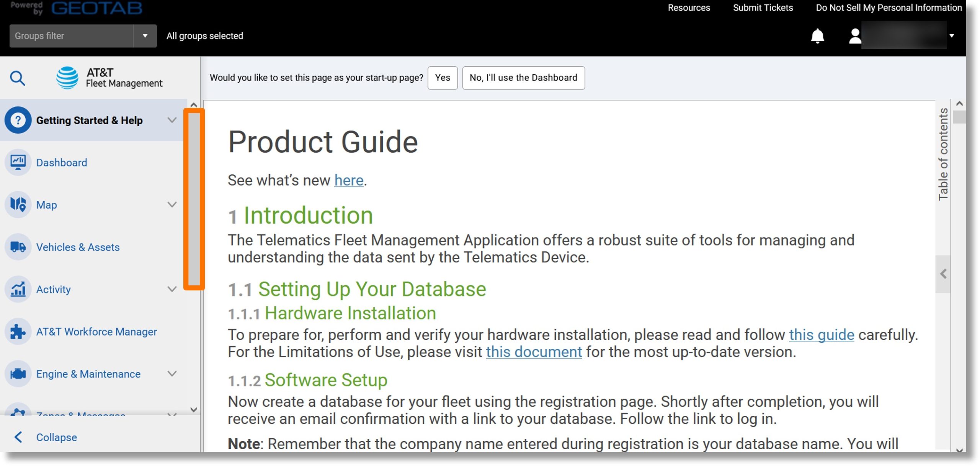Click the AT&T Workforce Manager icon

pyautogui.click(x=18, y=331)
